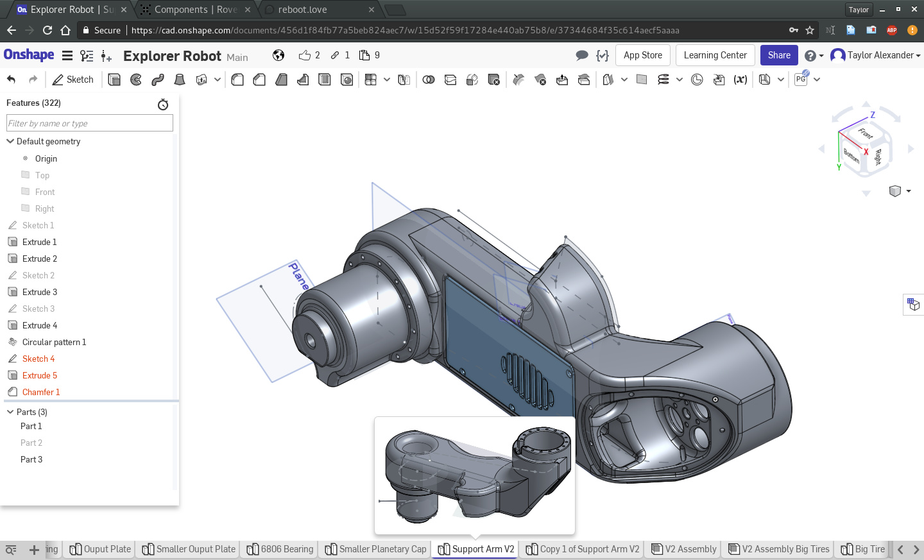
Task: Select the Fillet tool
Action: 237,80
